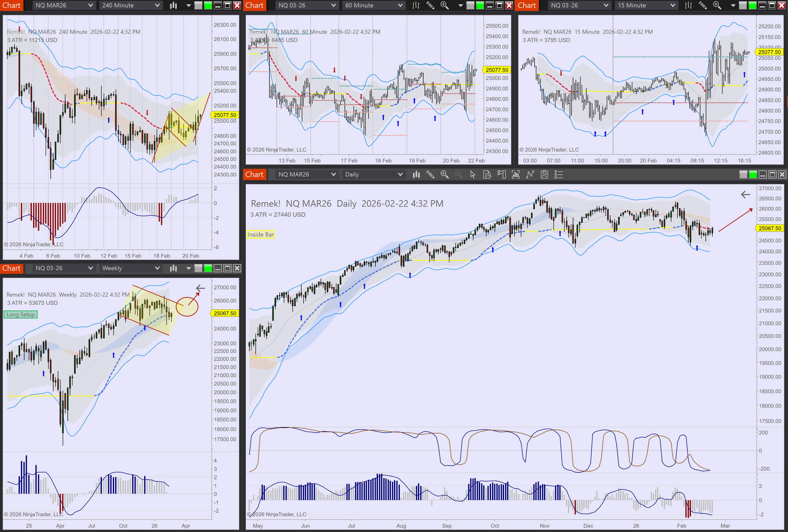This screenshot has height=532, width=788.
Task: Toggle green interval link on Daily chart
Action: pyautogui.click(x=753, y=175)
